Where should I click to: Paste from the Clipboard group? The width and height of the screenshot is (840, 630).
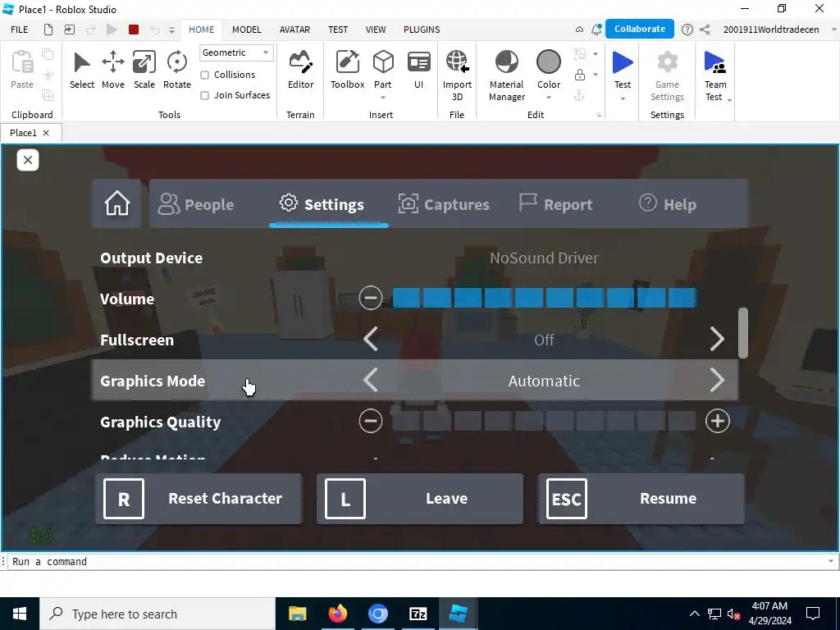(x=22, y=69)
